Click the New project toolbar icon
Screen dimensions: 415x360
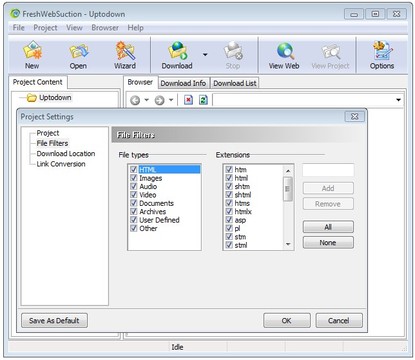click(x=32, y=51)
